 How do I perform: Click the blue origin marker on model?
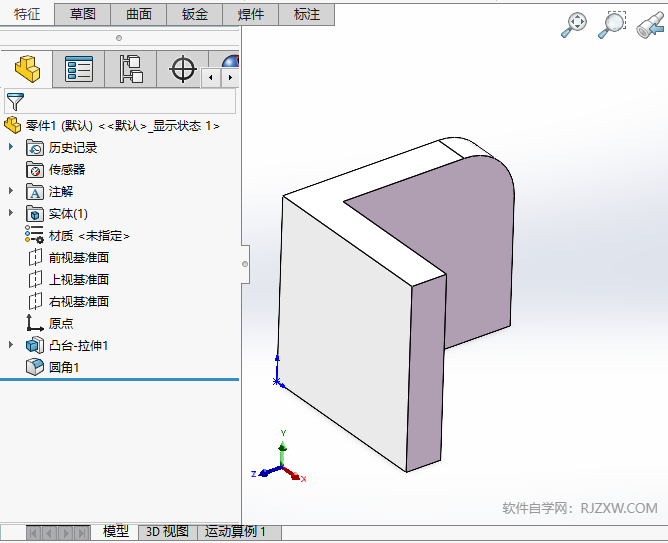click(x=277, y=381)
